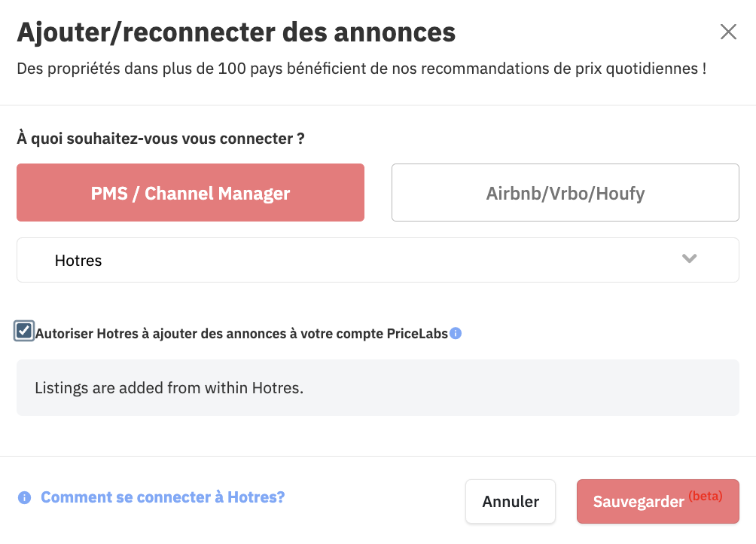Open Comment se connecter à Hotres link
Image resolution: width=756 pixels, height=544 pixels.
[163, 497]
